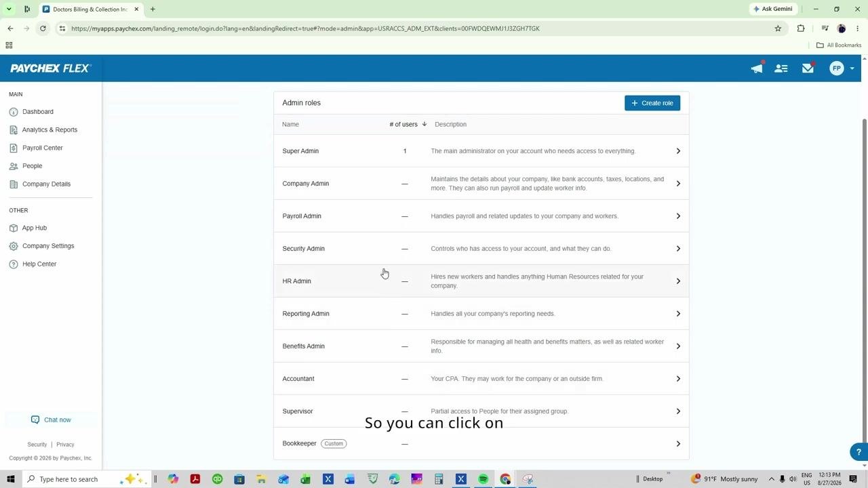Open Company Settings

[x=48, y=246]
